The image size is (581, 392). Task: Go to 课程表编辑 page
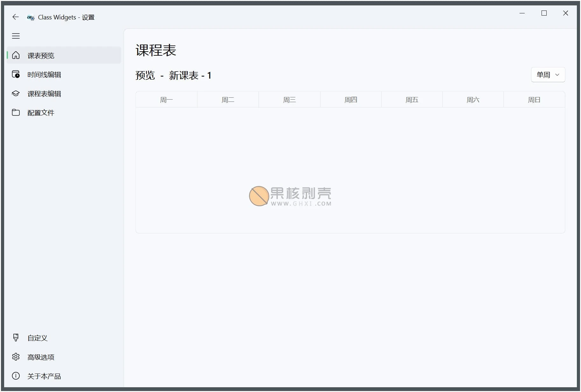click(x=44, y=94)
